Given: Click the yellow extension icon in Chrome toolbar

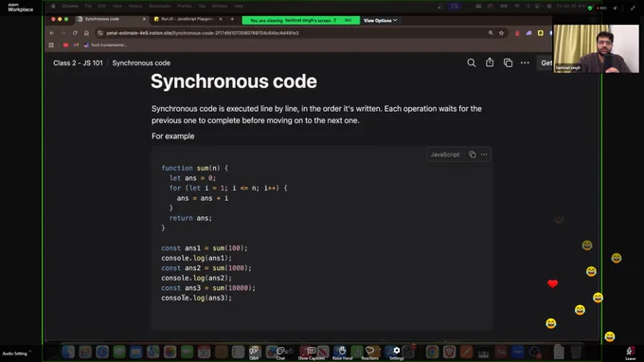Looking at the screenshot, I should point(541,33).
